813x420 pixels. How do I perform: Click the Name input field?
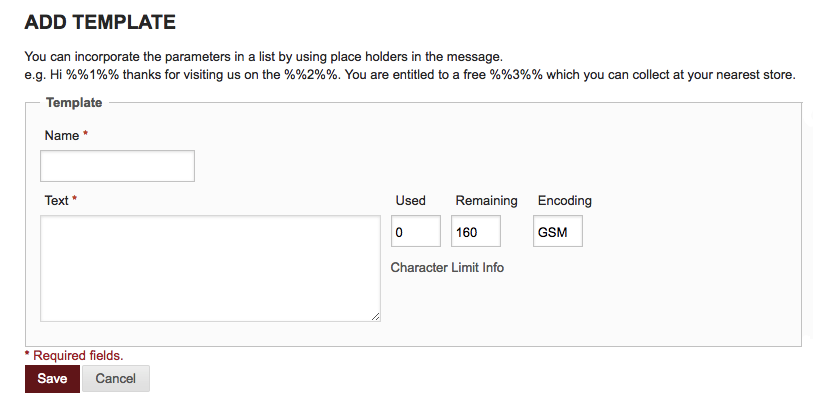117,166
